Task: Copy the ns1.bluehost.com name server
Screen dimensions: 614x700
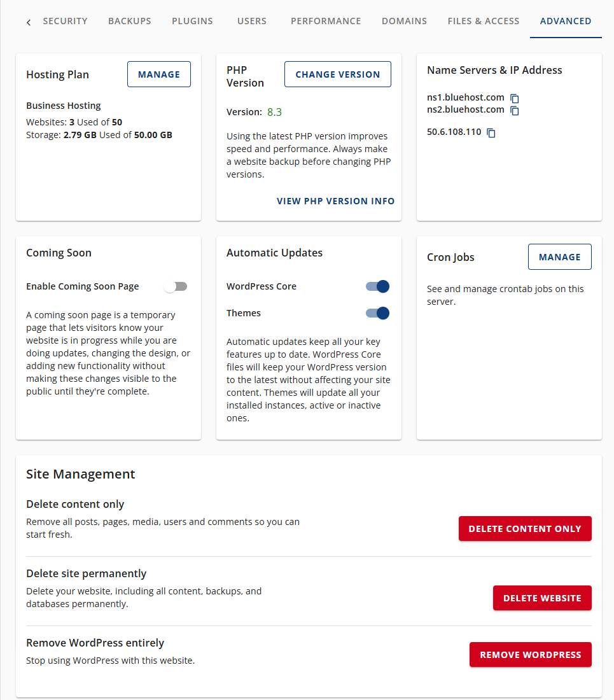Action: point(514,98)
